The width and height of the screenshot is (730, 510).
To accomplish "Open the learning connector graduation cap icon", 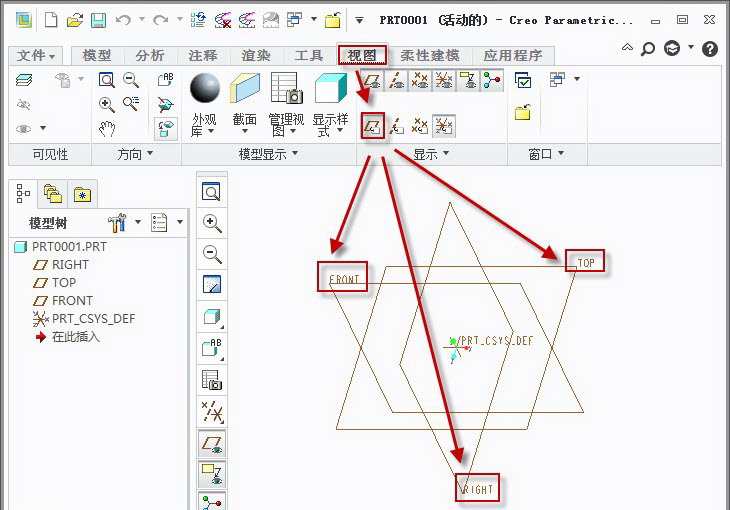I will click(672, 48).
